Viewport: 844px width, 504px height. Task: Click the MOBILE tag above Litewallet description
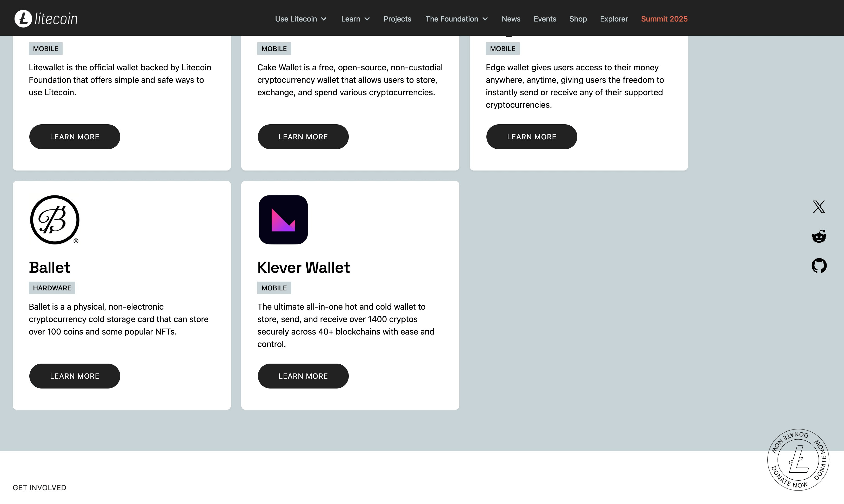point(45,49)
